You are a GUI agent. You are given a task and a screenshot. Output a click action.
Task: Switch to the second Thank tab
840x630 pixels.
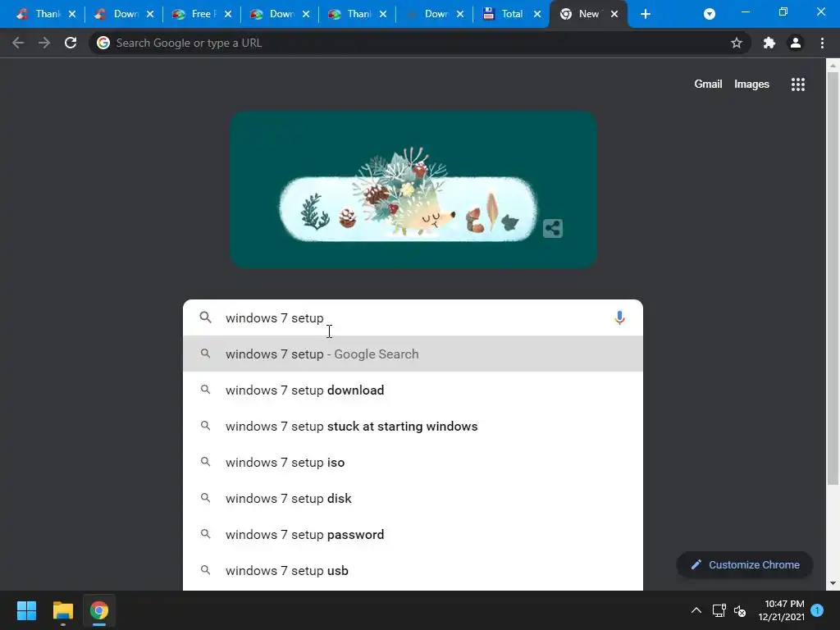coord(358,14)
